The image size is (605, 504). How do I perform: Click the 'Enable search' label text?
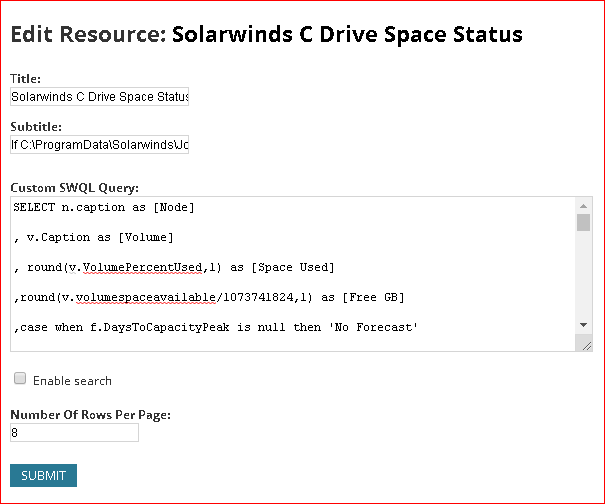72,381
